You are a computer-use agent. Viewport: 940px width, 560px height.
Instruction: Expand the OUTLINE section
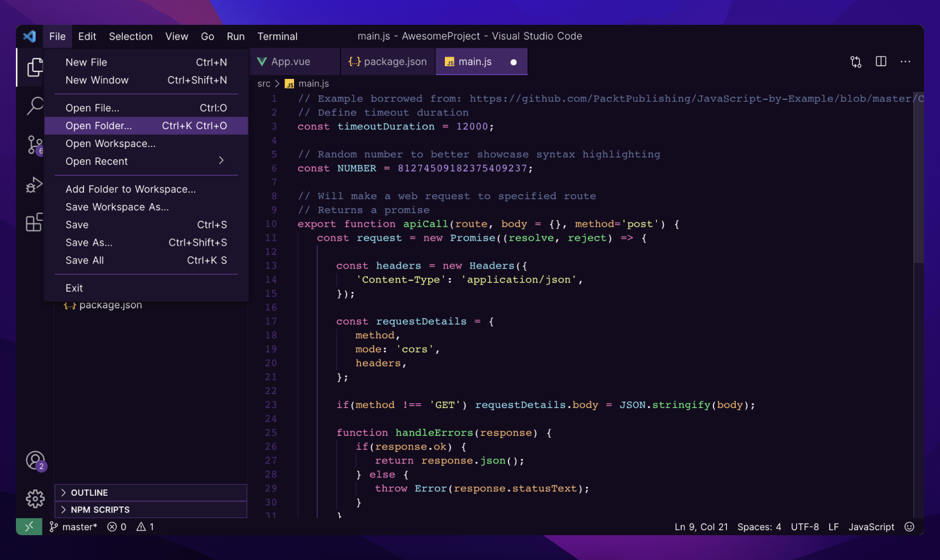151,493
